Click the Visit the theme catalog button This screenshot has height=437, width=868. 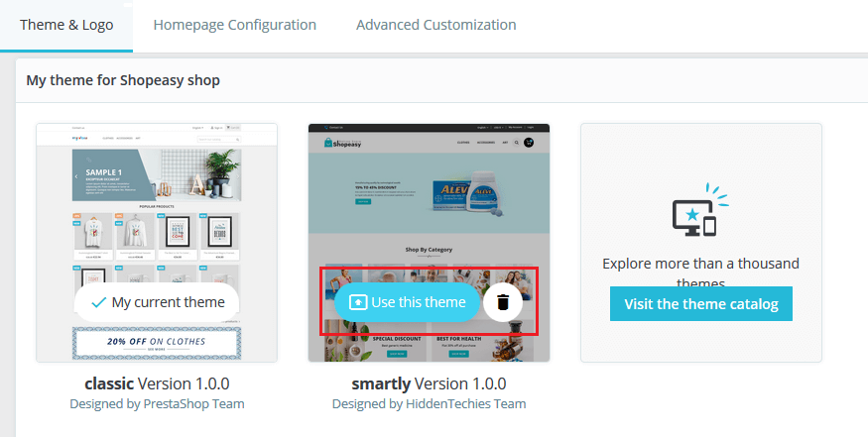[x=700, y=303]
